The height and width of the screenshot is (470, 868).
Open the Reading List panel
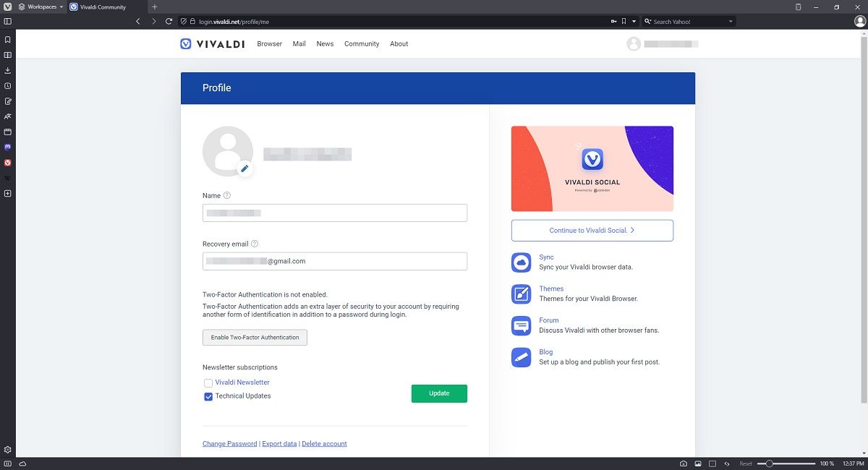pyautogui.click(x=7, y=55)
